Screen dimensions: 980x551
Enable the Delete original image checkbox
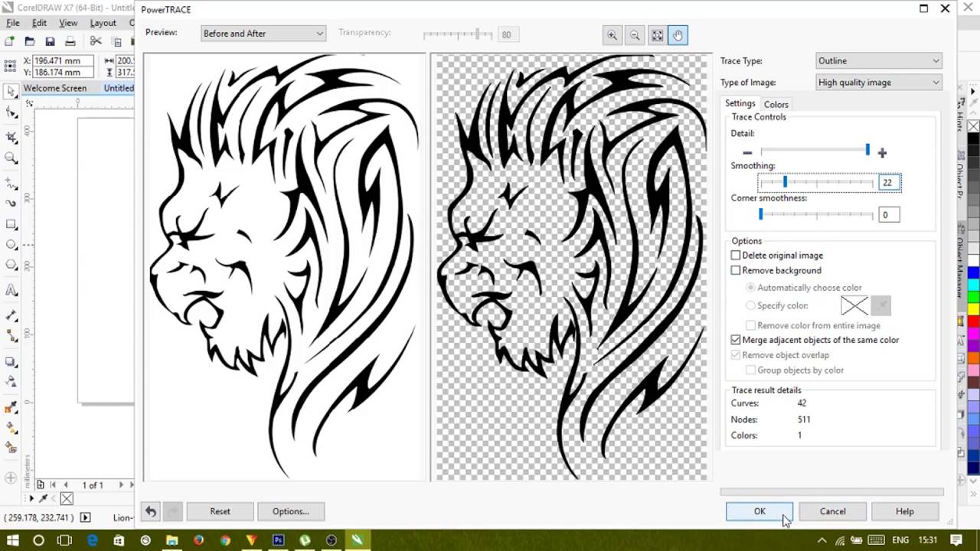pos(736,255)
